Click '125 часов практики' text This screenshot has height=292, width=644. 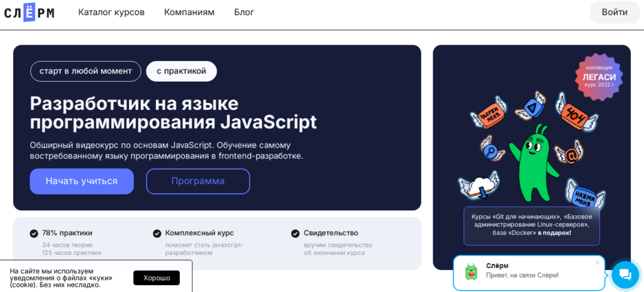pyautogui.click(x=72, y=252)
